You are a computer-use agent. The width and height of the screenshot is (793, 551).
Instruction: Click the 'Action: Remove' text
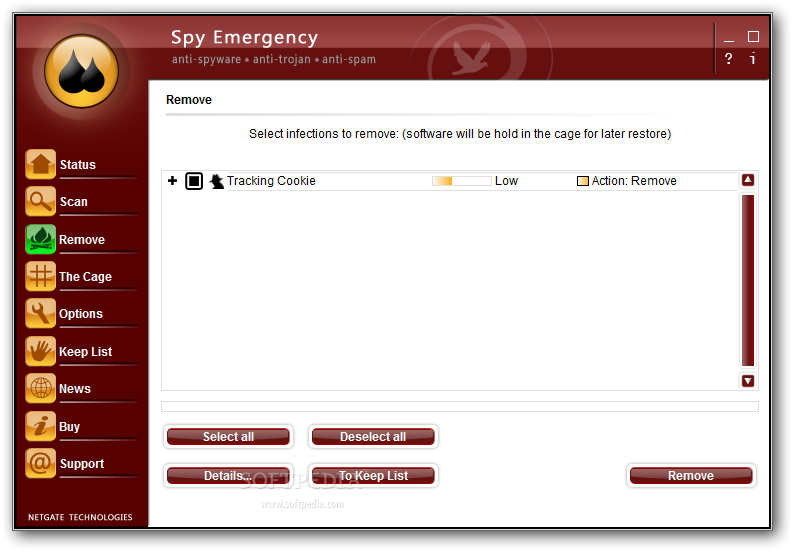(634, 181)
